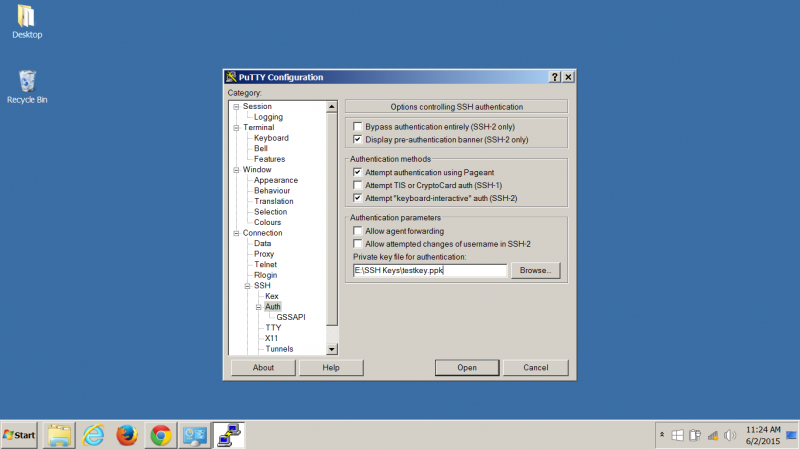Open Rlogin category
Image resolution: width=800 pixels, height=450 pixels.
[x=266, y=275]
